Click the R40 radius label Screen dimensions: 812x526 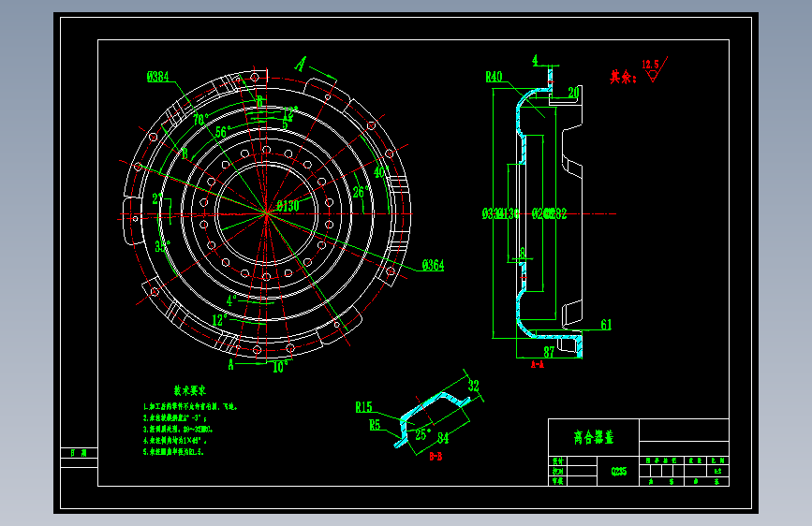pyautogui.click(x=494, y=77)
